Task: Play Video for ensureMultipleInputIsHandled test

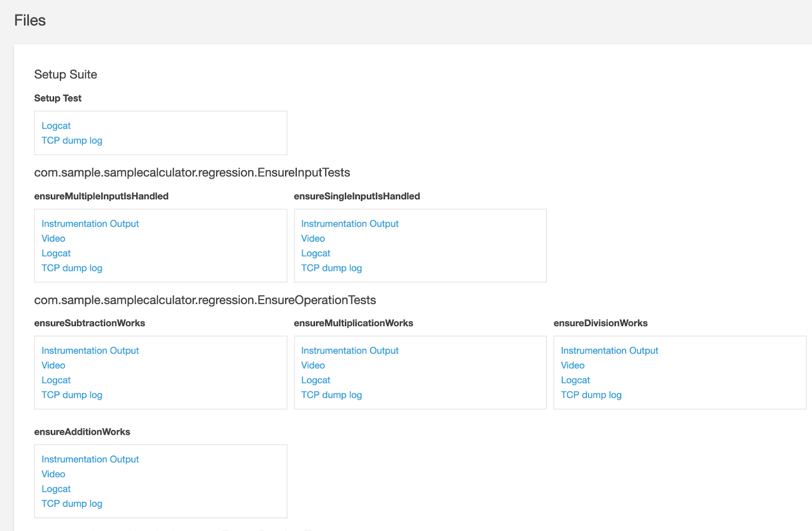Action: click(x=53, y=238)
